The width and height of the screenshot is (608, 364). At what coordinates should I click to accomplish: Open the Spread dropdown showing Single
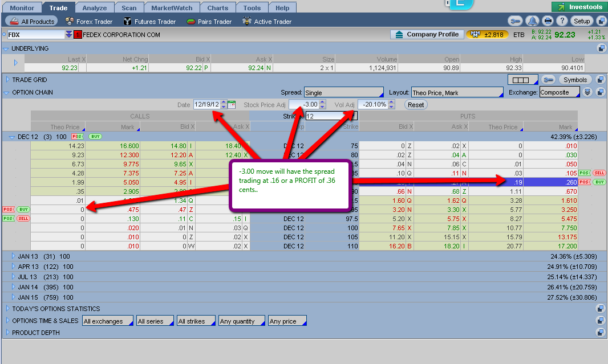343,92
